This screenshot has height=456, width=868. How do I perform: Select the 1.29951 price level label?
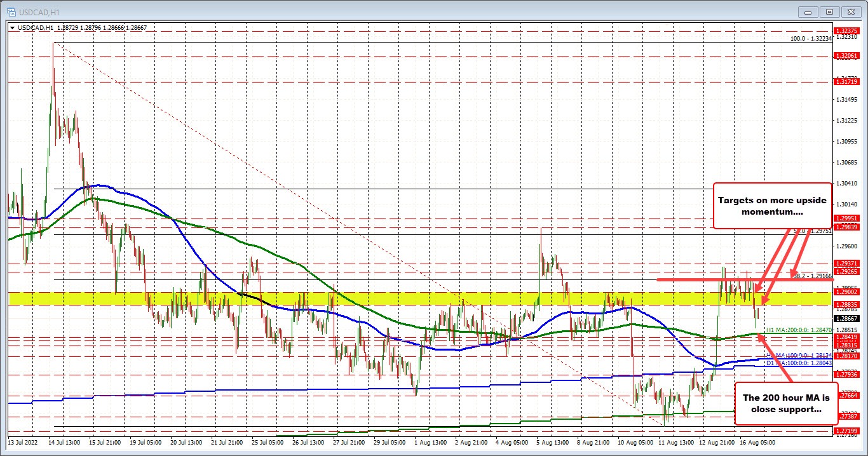(846, 218)
